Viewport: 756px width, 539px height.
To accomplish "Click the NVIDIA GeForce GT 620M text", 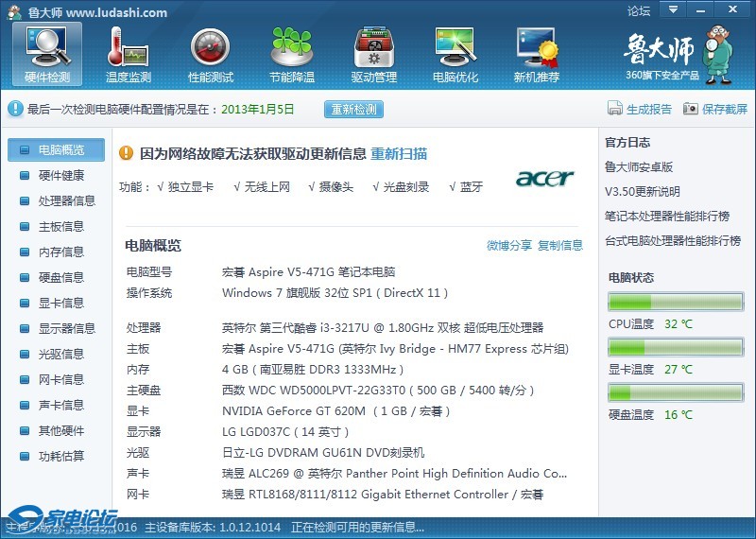I will point(336,411).
